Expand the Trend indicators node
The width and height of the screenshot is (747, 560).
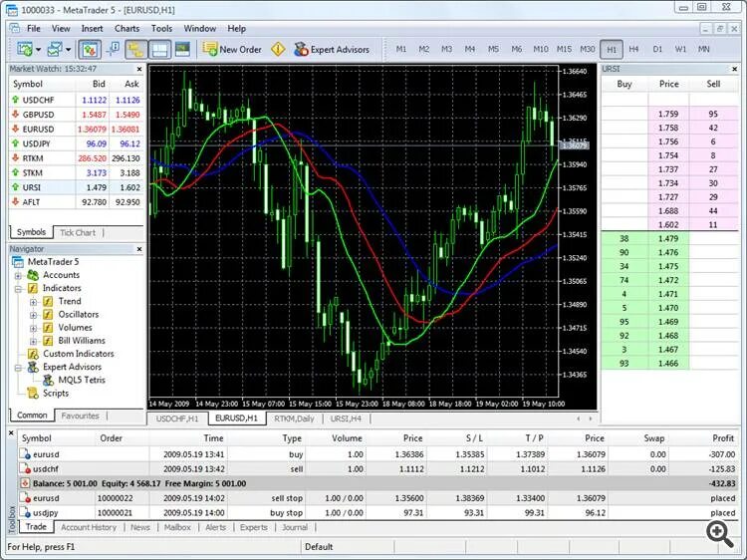[x=33, y=302]
